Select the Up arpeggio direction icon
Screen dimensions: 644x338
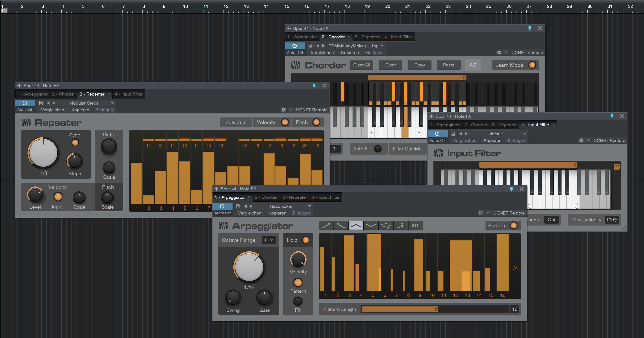coord(326,226)
